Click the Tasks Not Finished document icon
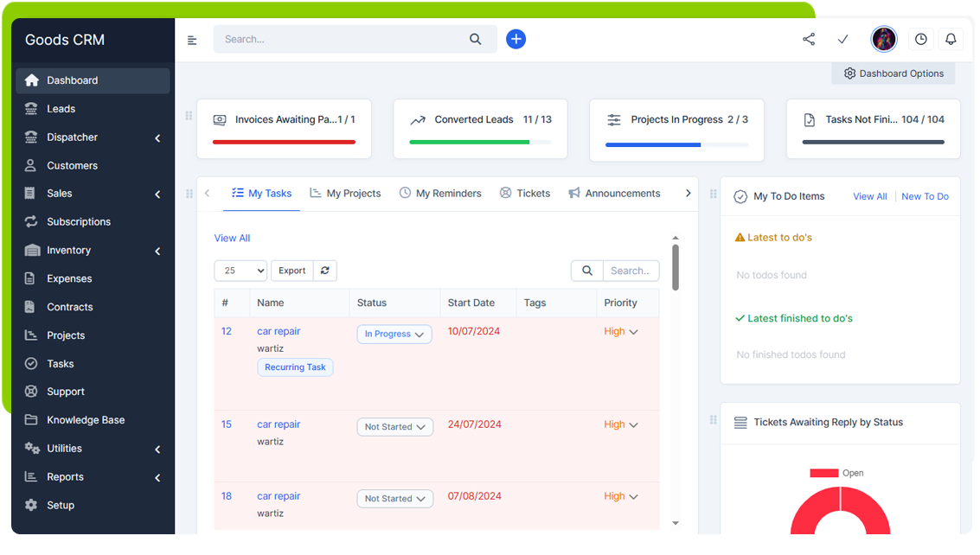The height and width of the screenshot is (555, 980). (810, 120)
